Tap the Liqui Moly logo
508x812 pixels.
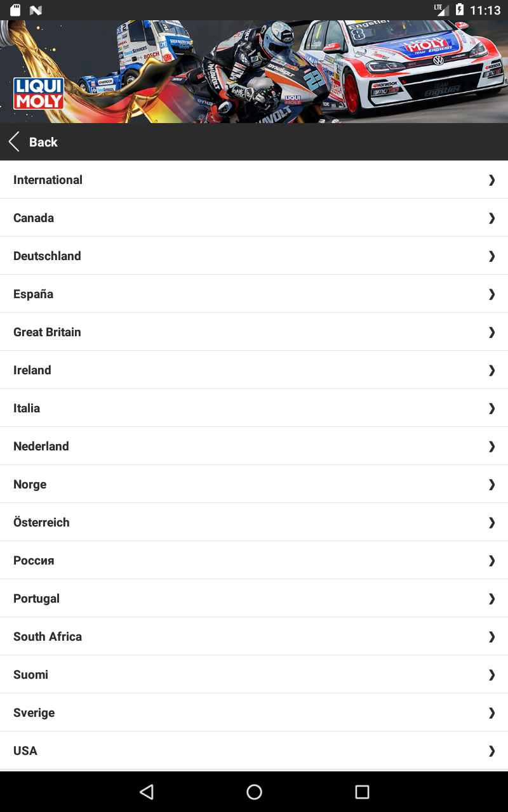(x=39, y=93)
